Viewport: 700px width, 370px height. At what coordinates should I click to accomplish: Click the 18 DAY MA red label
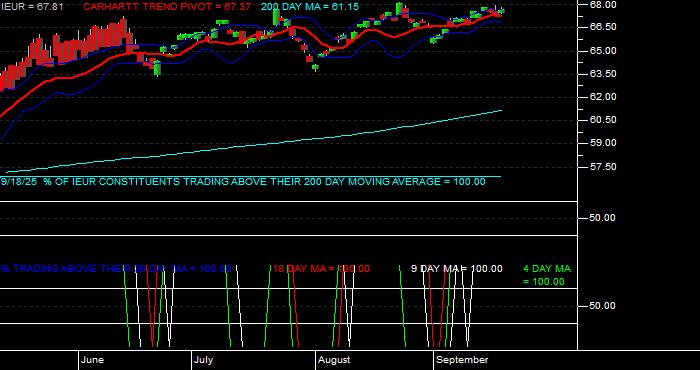pyautogui.click(x=321, y=269)
